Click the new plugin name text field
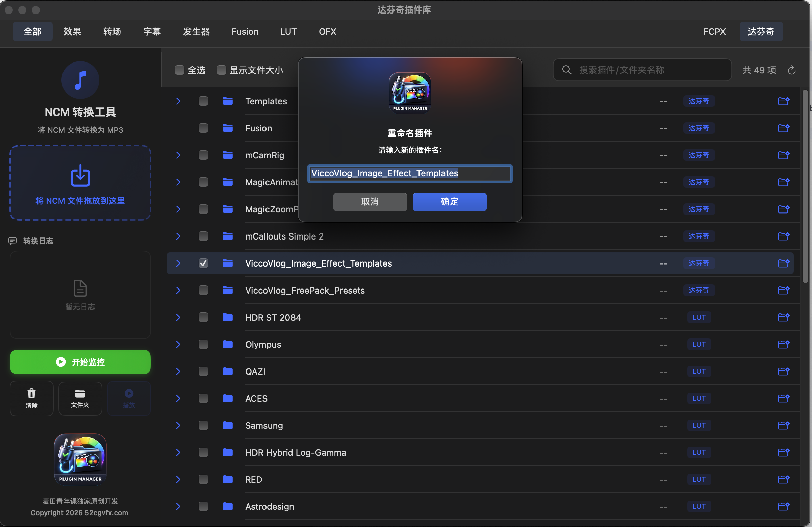Screen dimensions: 812x527 tap(409, 173)
